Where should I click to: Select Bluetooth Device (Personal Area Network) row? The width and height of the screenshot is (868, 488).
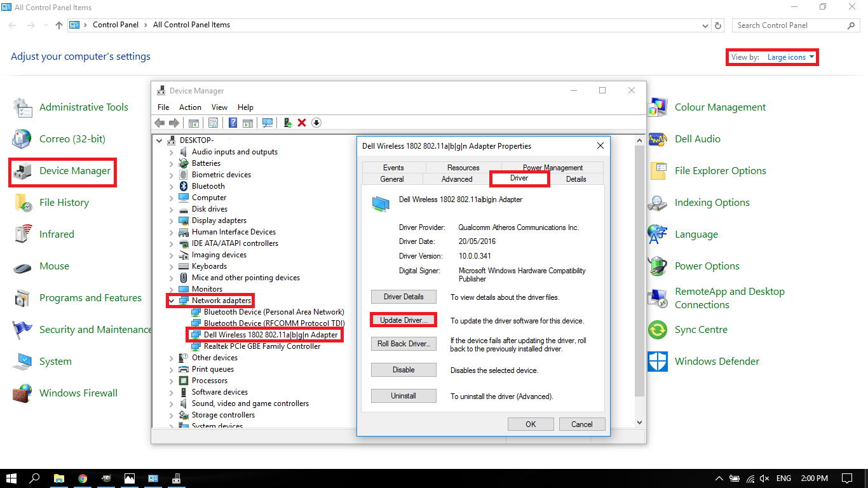click(x=268, y=312)
